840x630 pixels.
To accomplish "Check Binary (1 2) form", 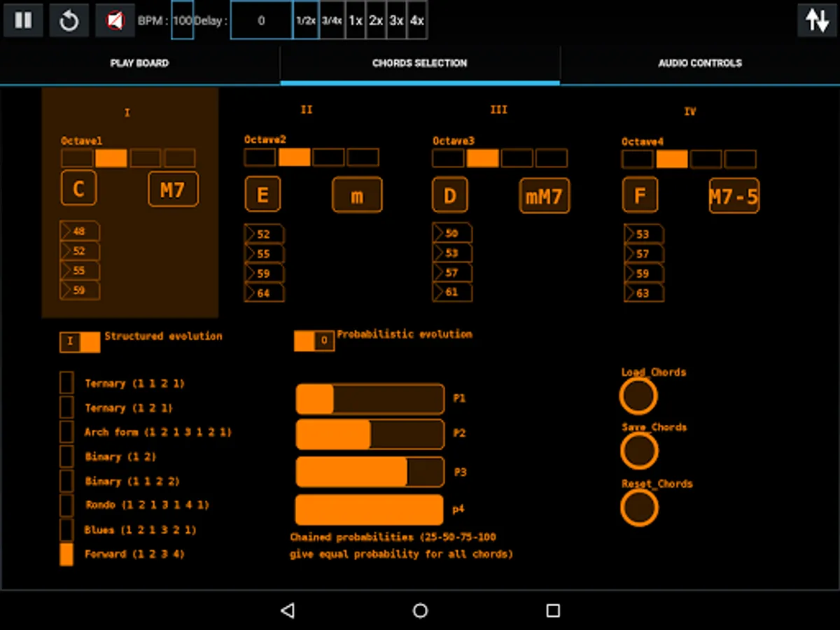I will click(66, 456).
